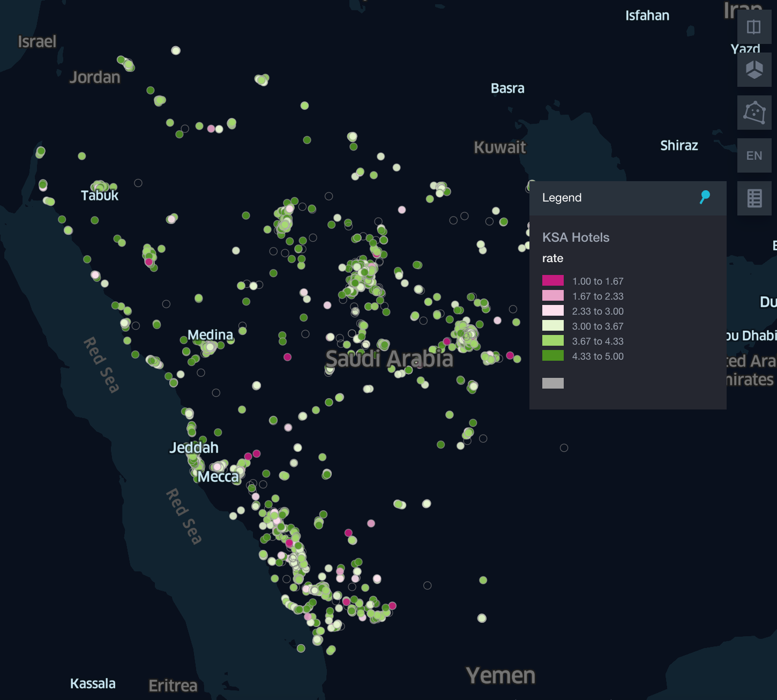Select the dual-pane map icon at top right

pos(754,27)
